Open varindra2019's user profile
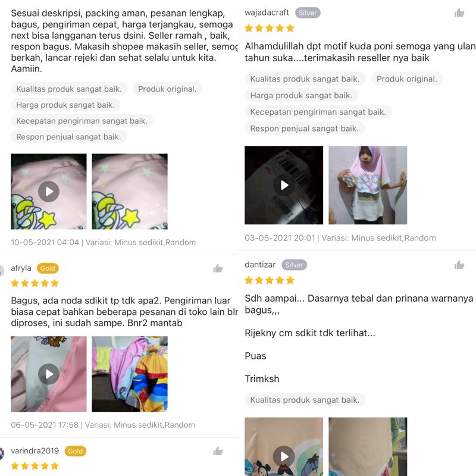Viewport: 476px width, 476px height. click(35, 451)
